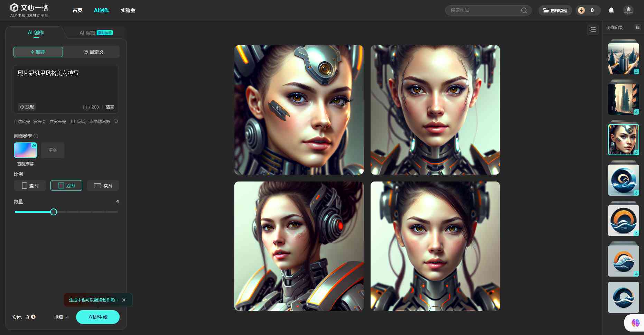644x335 pixels.
Task: Open 创作管理 creation management
Action: (555, 10)
